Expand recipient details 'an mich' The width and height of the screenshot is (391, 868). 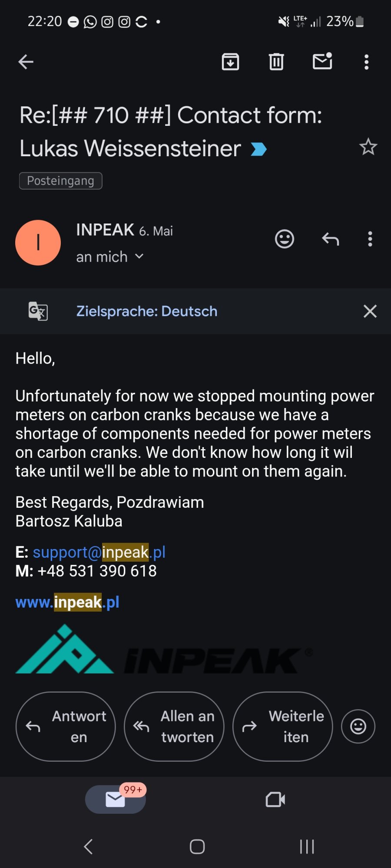[x=110, y=257]
